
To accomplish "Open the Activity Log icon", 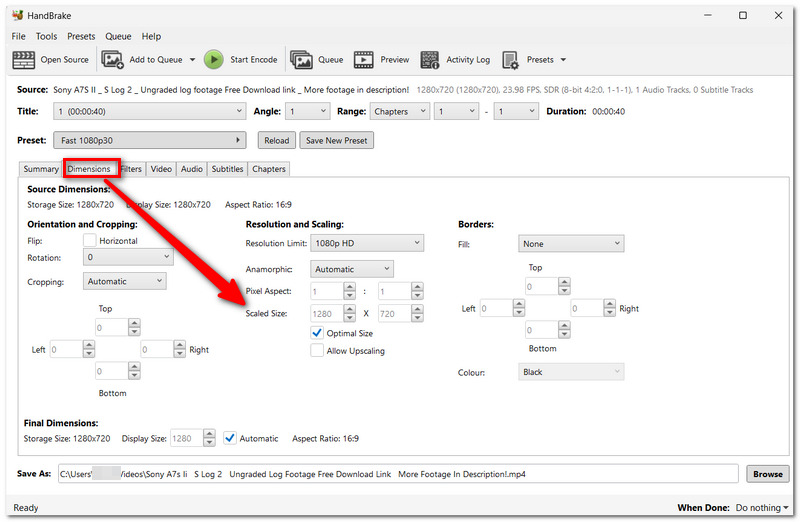I will click(x=430, y=60).
